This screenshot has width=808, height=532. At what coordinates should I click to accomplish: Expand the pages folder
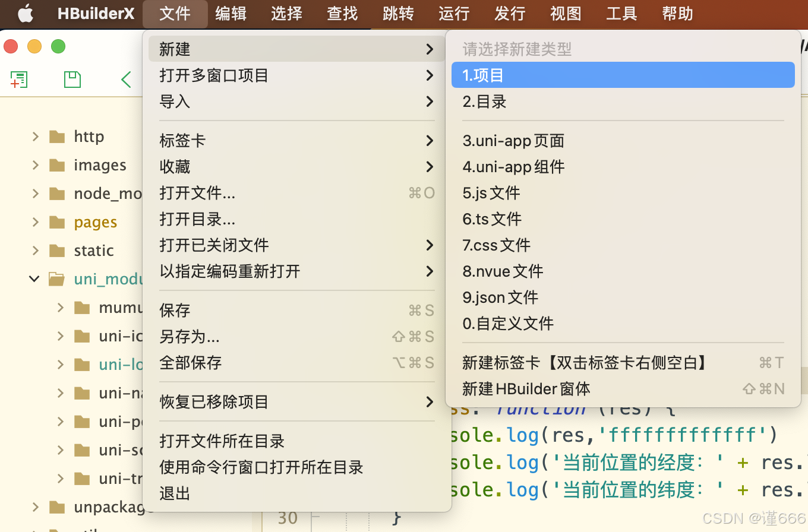36,222
